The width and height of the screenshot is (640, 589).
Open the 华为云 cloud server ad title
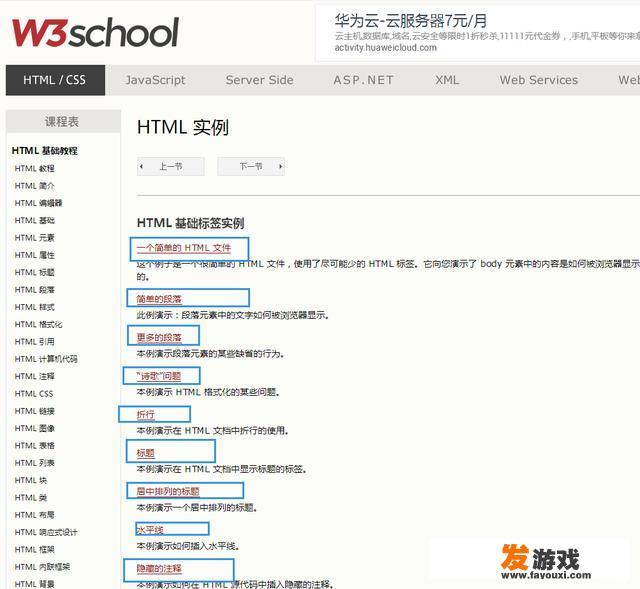(x=411, y=21)
